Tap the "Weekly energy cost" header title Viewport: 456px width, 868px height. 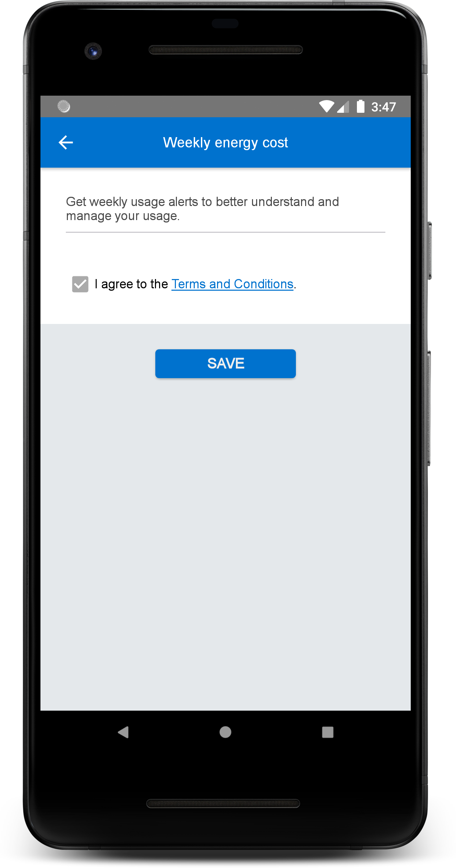pos(226,143)
